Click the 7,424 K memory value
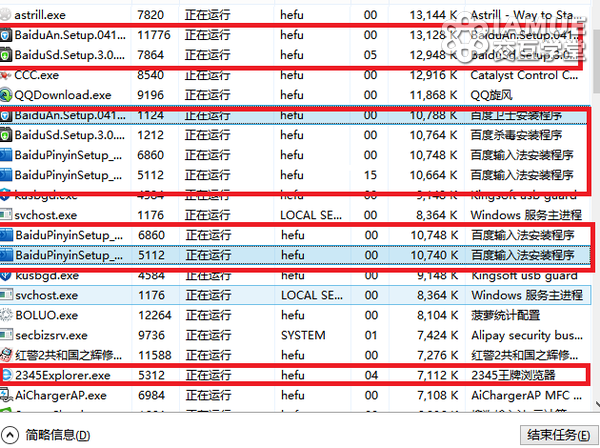The height and width of the screenshot is (448, 600). pos(437,335)
